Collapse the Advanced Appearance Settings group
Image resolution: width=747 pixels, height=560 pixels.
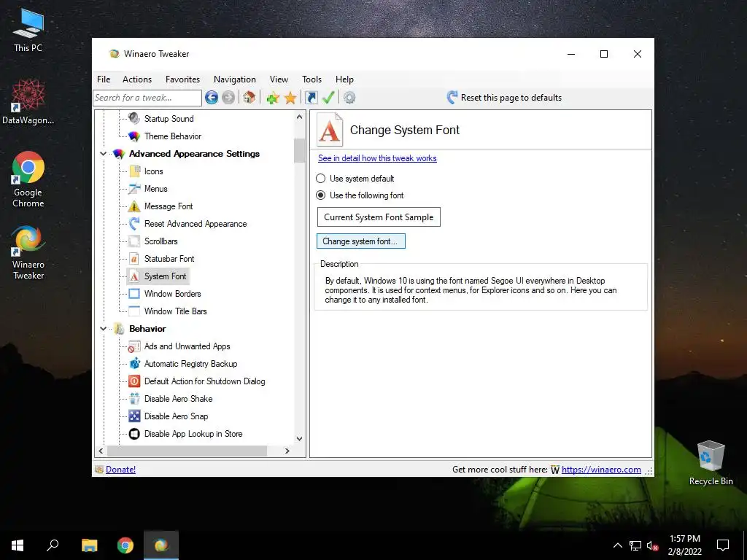tap(104, 154)
